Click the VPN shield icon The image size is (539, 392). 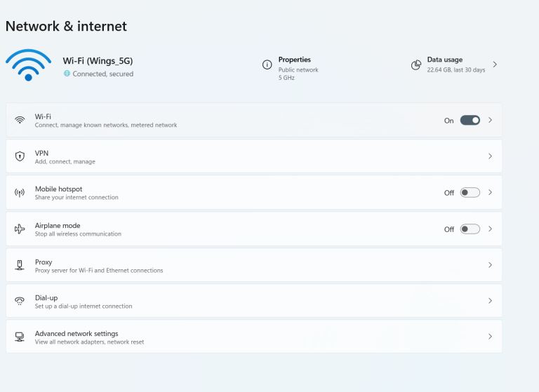click(20, 156)
